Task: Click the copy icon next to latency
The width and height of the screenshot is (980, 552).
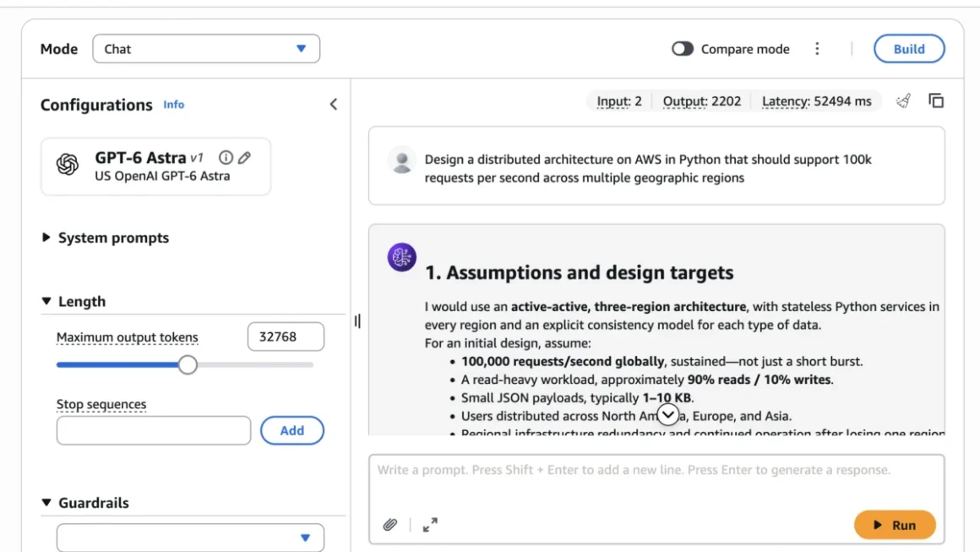Action: [x=935, y=101]
